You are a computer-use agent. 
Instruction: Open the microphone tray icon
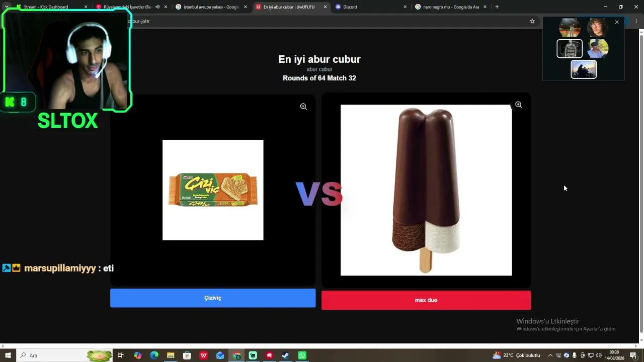pos(575,355)
